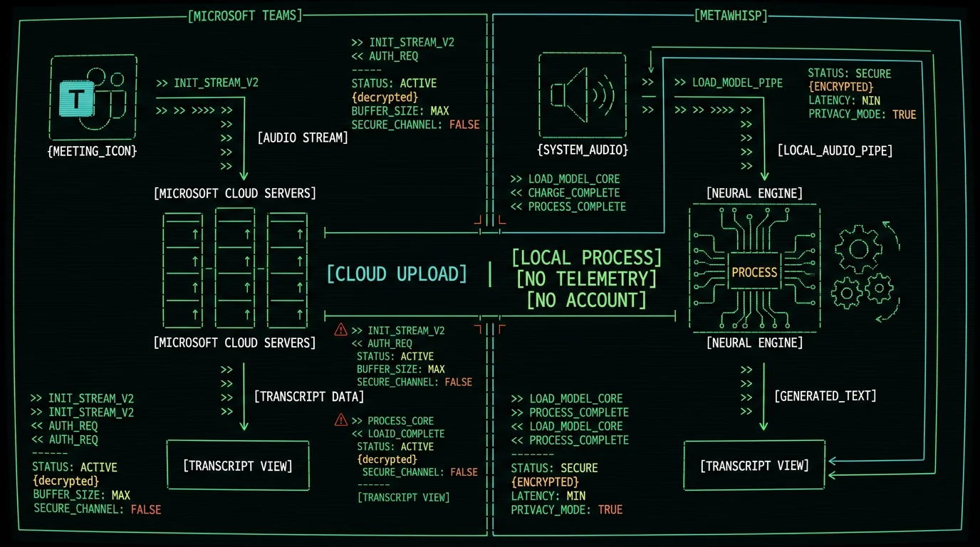Click the '<< LOAID_COMPLETE' line
This screenshot has width=980, height=547.
click(398, 434)
